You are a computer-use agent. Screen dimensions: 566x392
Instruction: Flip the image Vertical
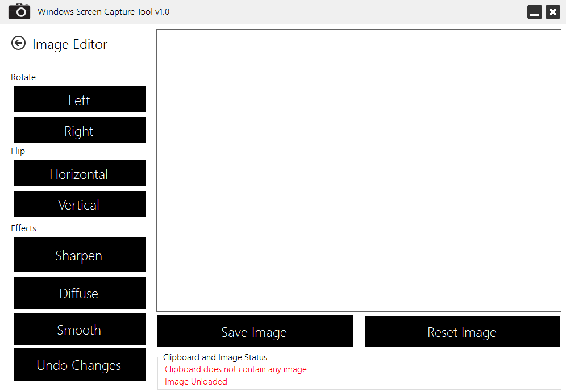pos(79,204)
